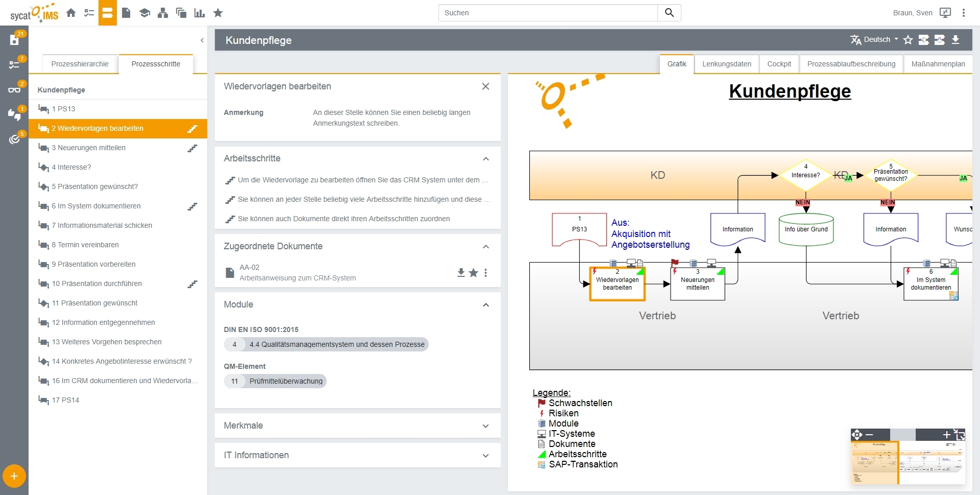Collapse the Module section
Viewport: 980px width, 495px height.
coord(486,305)
